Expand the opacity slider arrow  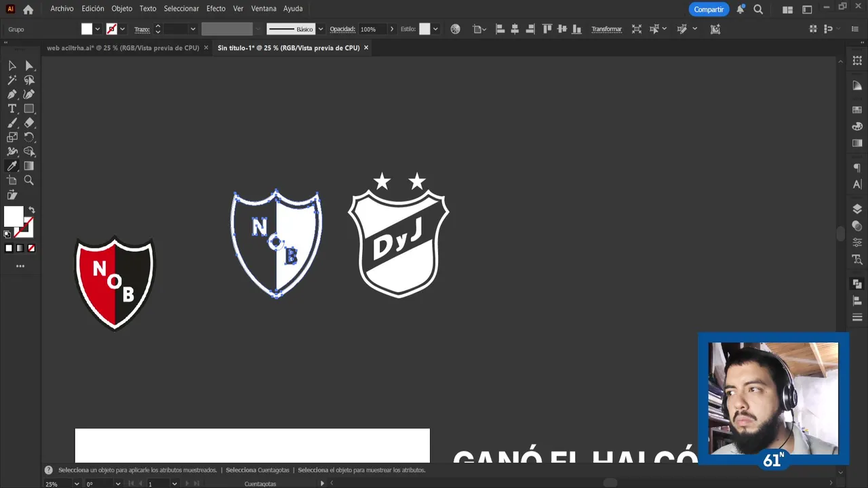click(x=392, y=29)
